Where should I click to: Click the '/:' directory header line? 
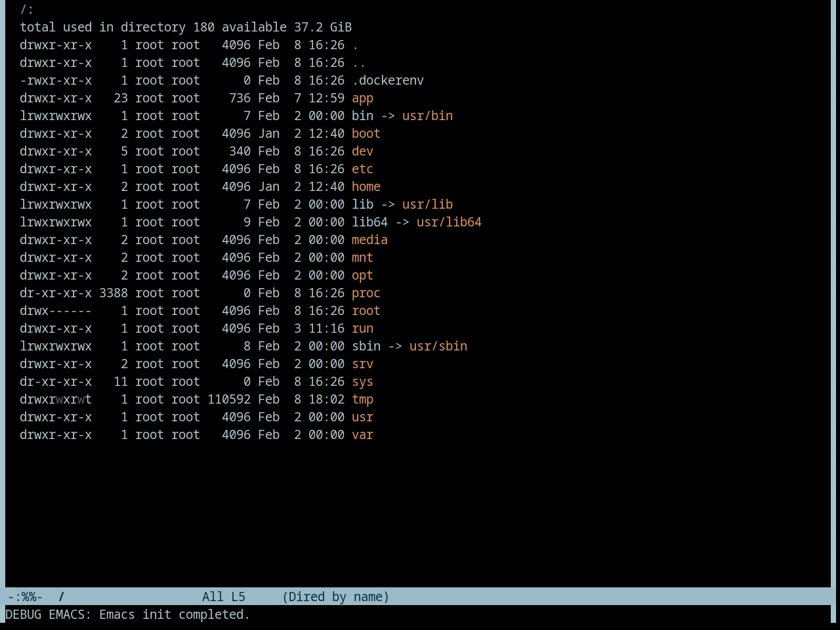click(x=27, y=10)
